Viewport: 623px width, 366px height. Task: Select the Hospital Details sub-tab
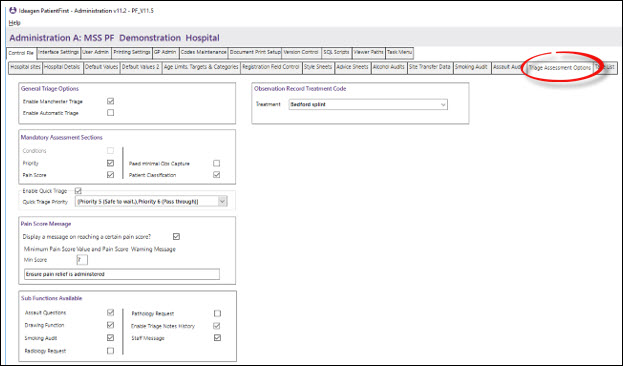(x=62, y=68)
